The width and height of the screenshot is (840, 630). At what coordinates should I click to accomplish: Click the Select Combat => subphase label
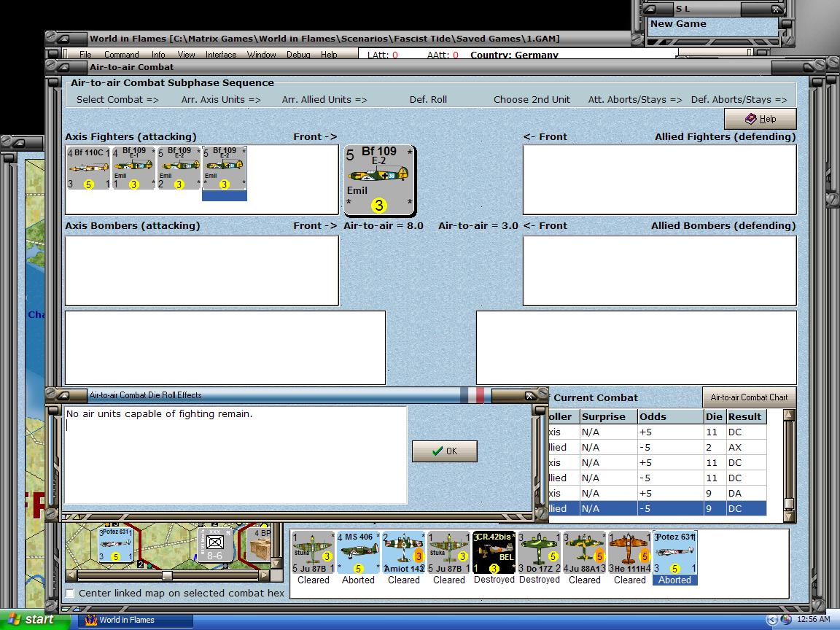click(x=117, y=100)
